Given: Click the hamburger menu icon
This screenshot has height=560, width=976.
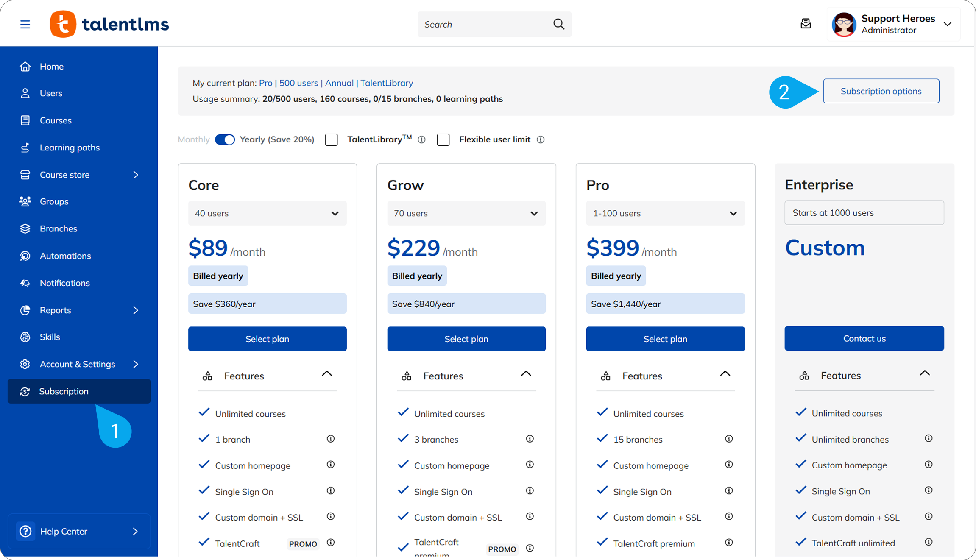Looking at the screenshot, I should point(25,24).
